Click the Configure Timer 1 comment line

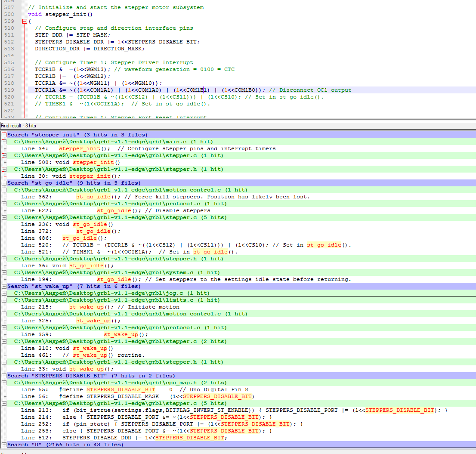tap(114, 62)
